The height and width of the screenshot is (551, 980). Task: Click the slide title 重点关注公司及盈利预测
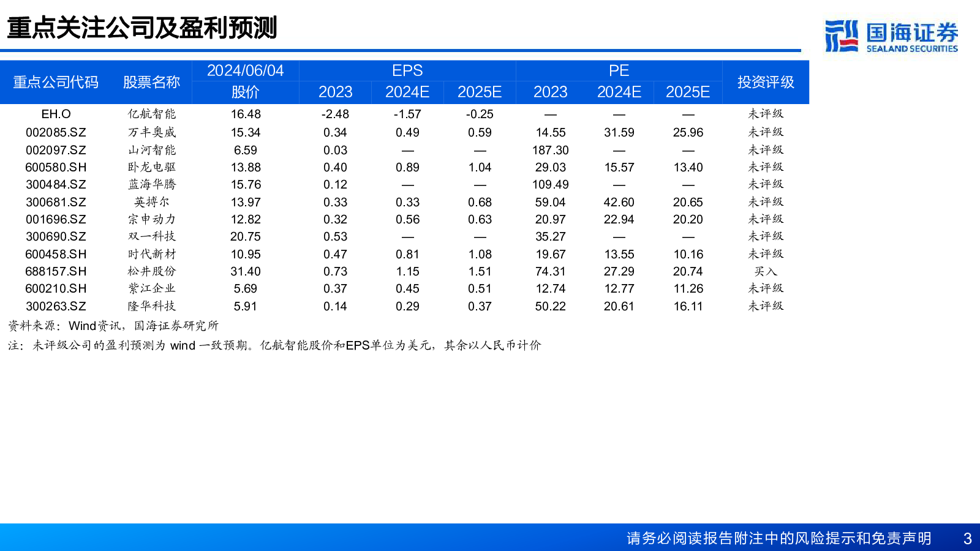click(x=142, y=28)
